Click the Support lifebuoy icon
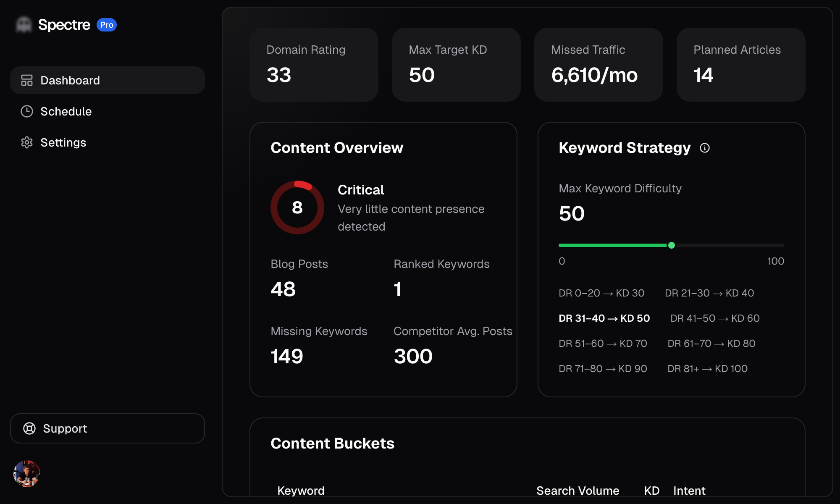Viewport: 840px width, 504px height. pos(29,428)
